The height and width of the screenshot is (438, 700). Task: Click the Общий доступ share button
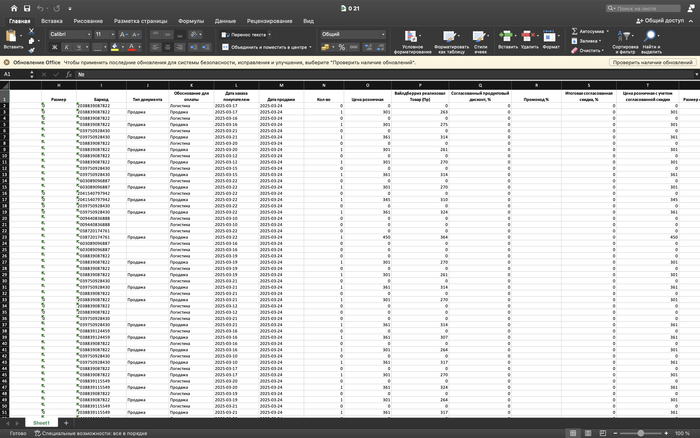[665, 20]
